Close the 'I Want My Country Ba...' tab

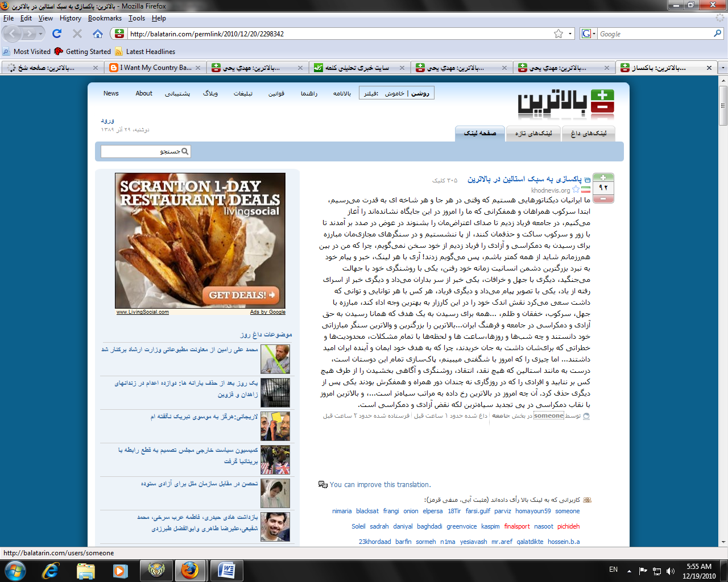198,68
